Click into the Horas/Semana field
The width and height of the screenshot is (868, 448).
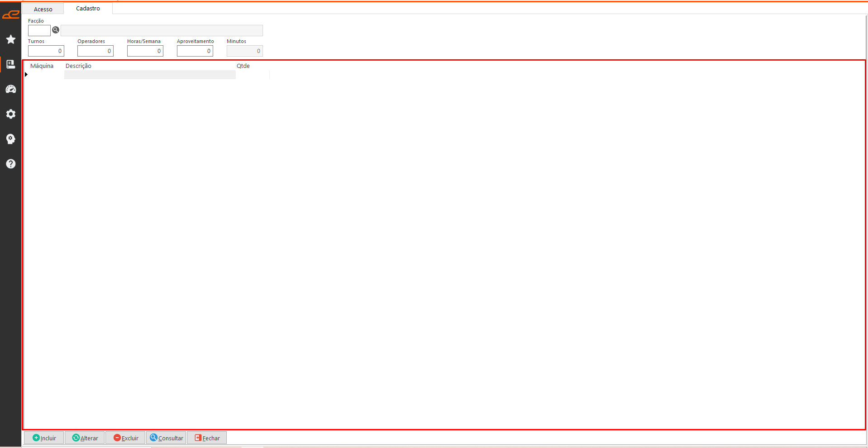tap(145, 51)
